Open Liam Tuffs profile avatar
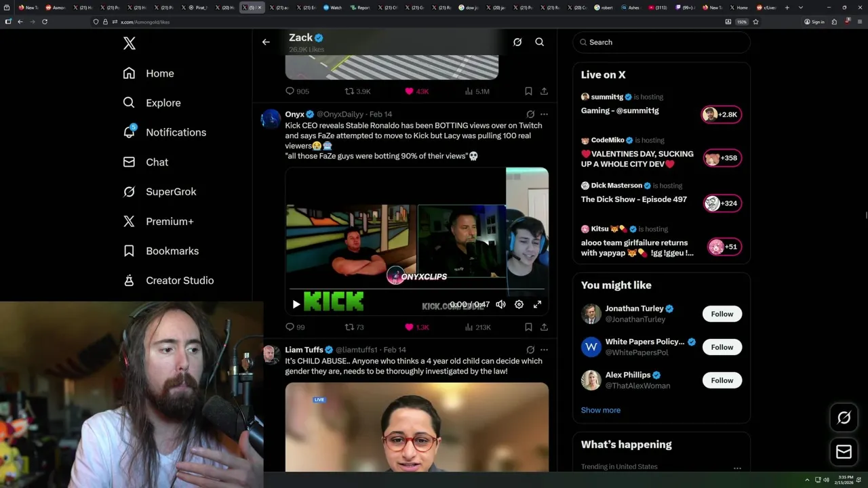This screenshot has width=868, height=488. (271, 354)
